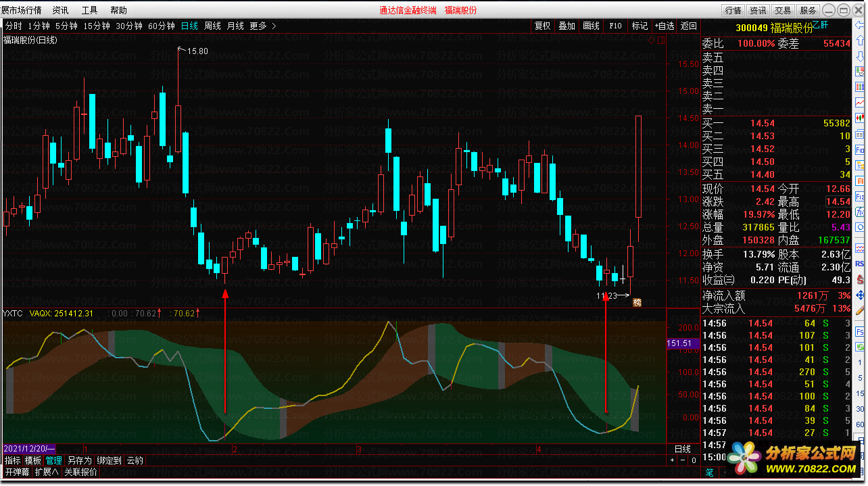Click the 关联报价 related quotes tab
The height and width of the screenshot is (486, 868).
(81, 472)
